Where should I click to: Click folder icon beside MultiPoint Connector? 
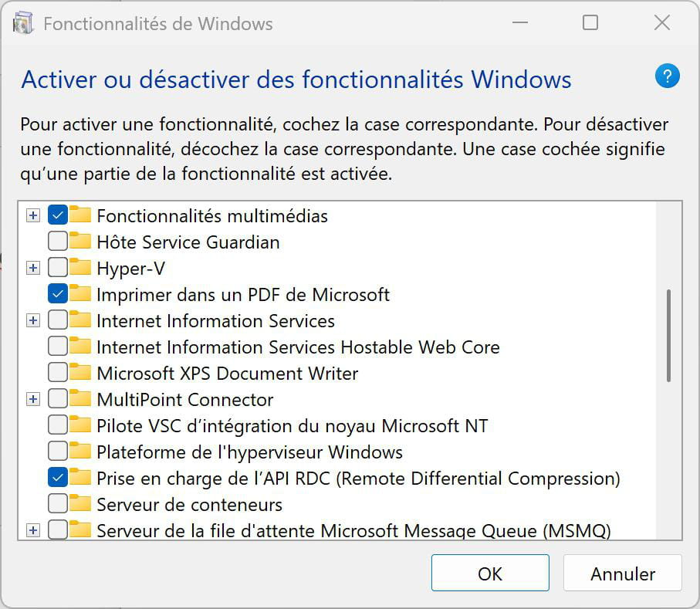click(x=80, y=399)
